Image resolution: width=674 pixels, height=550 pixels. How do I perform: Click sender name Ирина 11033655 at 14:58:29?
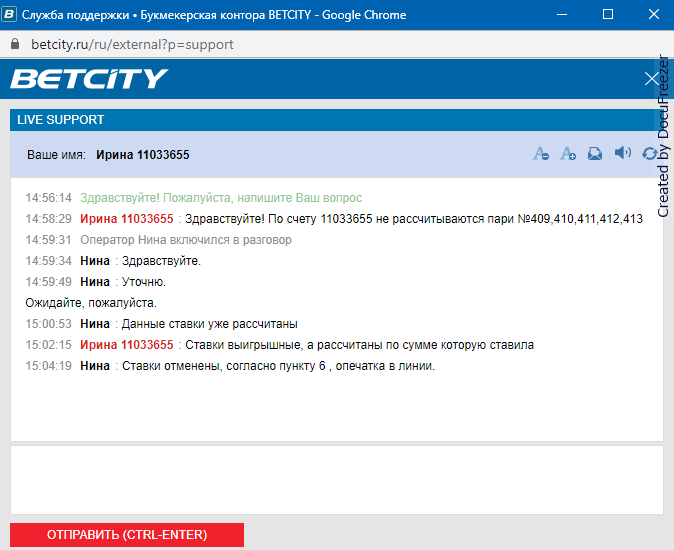[x=127, y=219]
